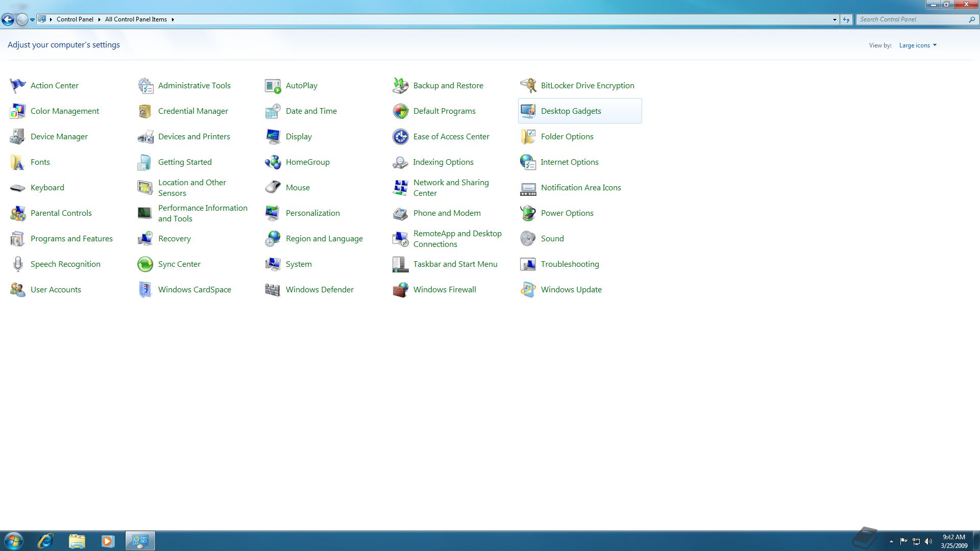Click the Folder Options icon

click(528, 137)
